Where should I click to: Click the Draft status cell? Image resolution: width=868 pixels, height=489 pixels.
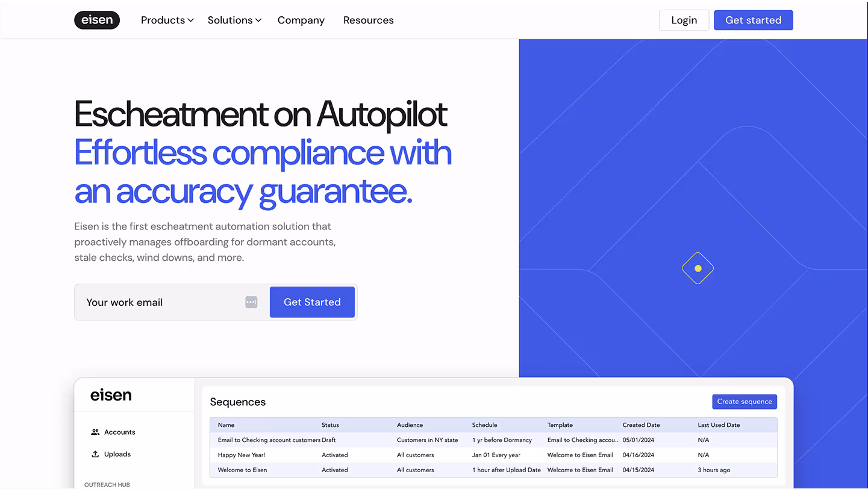329,440
